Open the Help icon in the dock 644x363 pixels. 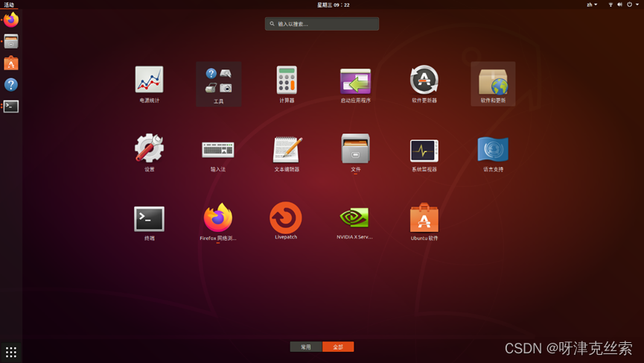(x=11, y=85)
